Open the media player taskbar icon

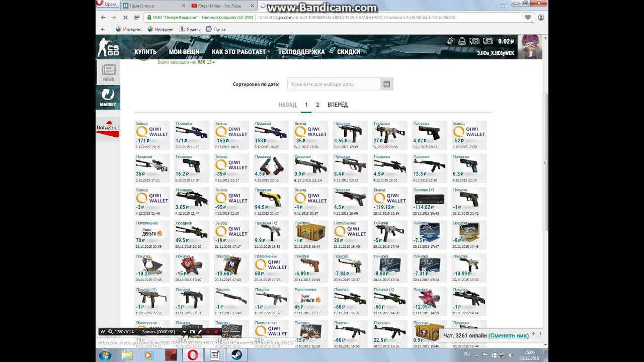click(x=148, y=355)
